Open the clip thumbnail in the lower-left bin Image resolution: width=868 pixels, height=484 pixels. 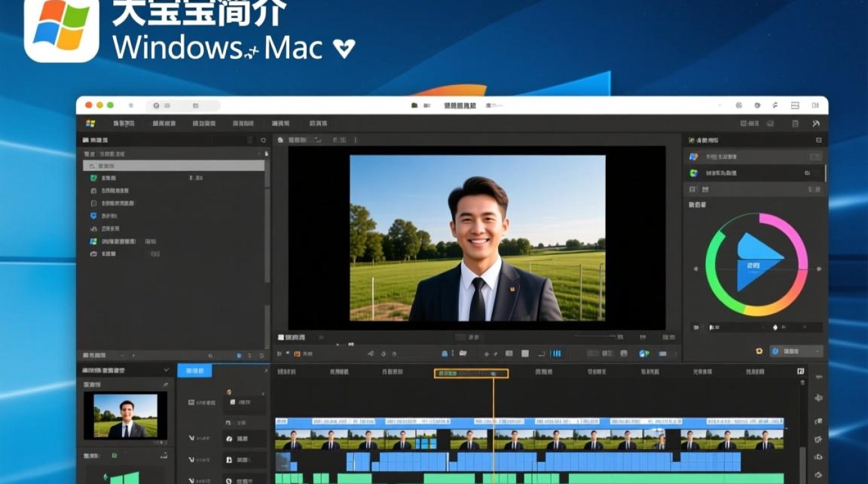tap(125, 416)
